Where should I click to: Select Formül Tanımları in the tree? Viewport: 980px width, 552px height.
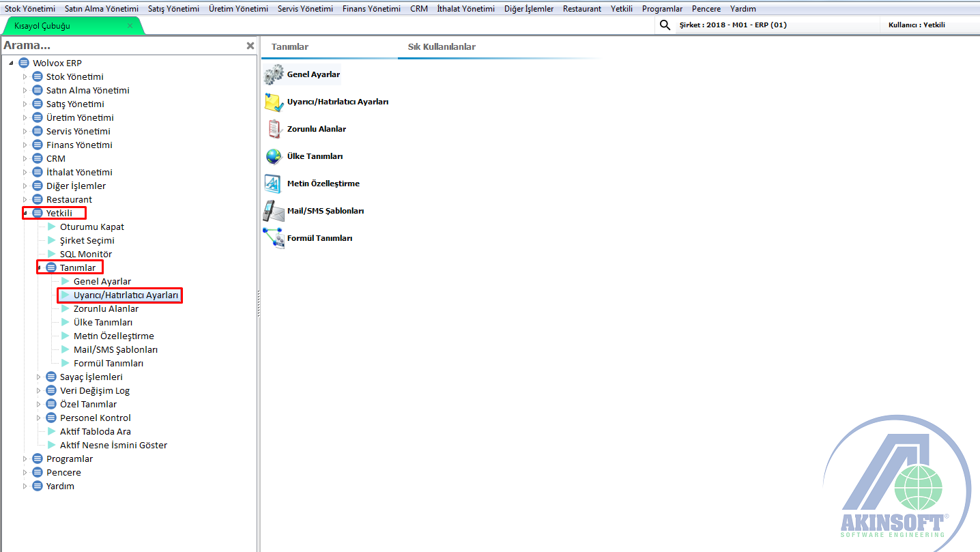click(x=109, y=363)
